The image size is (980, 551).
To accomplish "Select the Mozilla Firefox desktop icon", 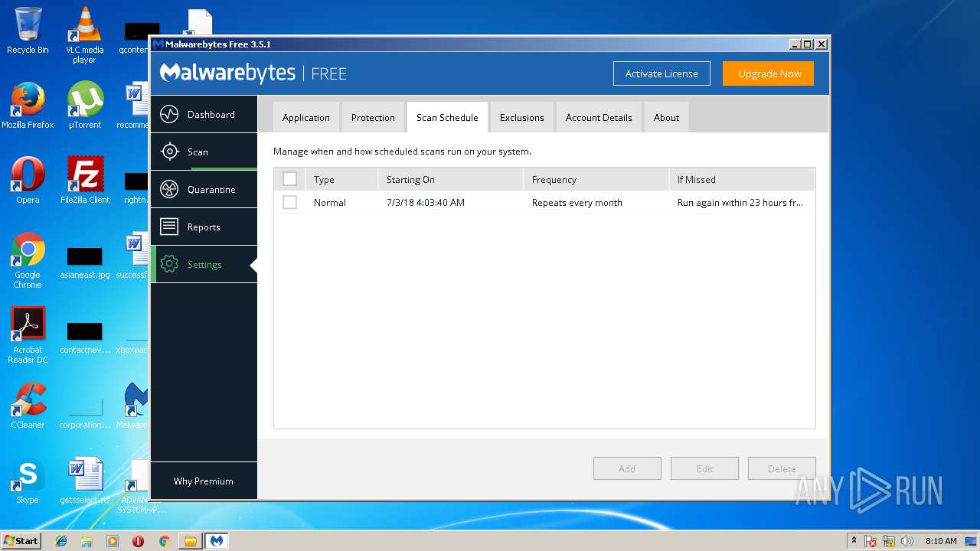I will [28, 106].
